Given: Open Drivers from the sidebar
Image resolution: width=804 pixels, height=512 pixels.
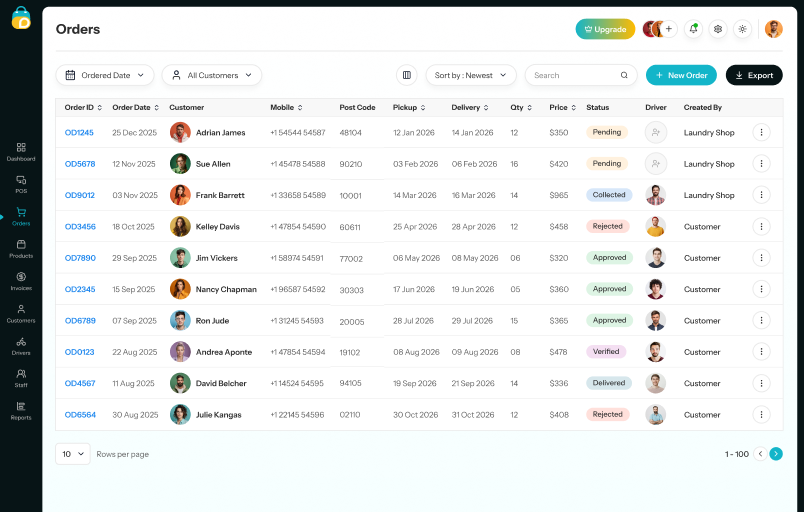Looking at the screenshot, I should (21, 346).
